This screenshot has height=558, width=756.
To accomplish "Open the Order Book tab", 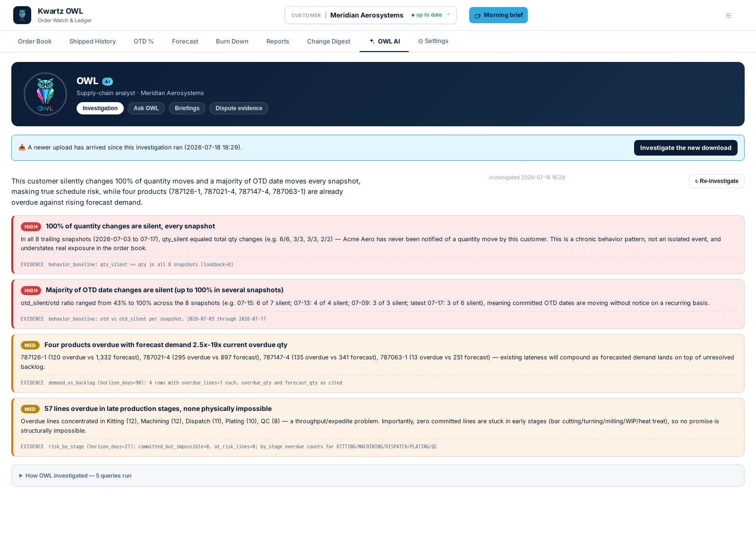I will (x=34, y=42).
